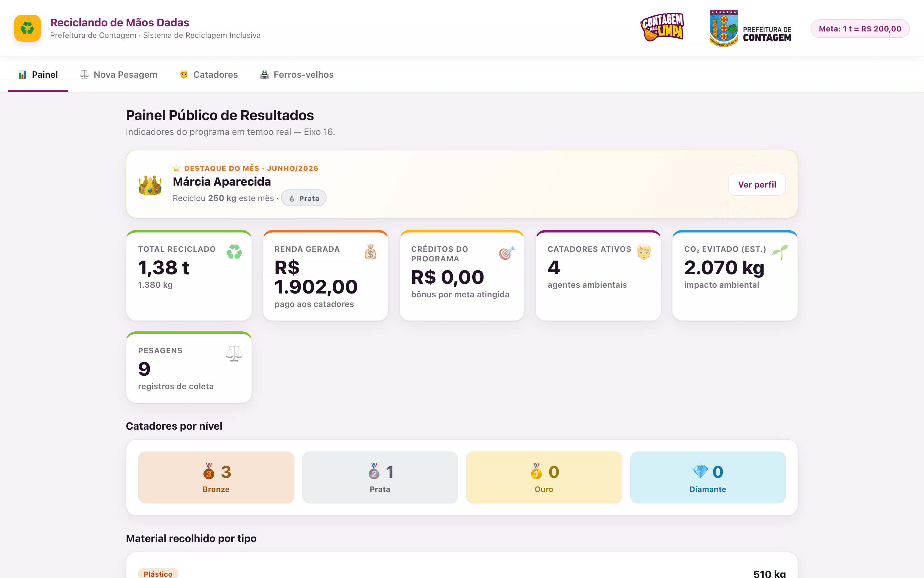Click the Contagem Mais Limpa logo
The width and height of the screenshot is (924, 578).
(x=663, y=28)
